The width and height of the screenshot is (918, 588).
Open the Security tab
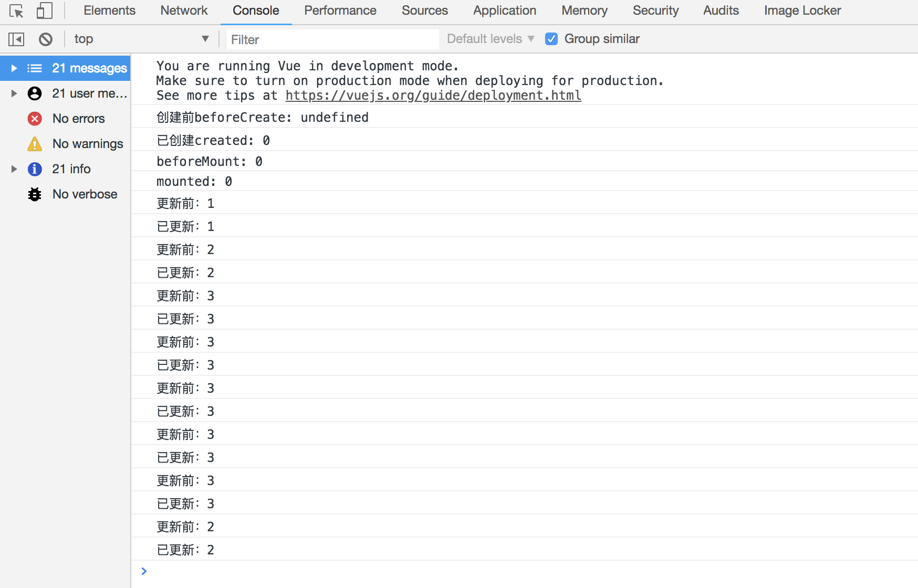[x=656, y=10]
